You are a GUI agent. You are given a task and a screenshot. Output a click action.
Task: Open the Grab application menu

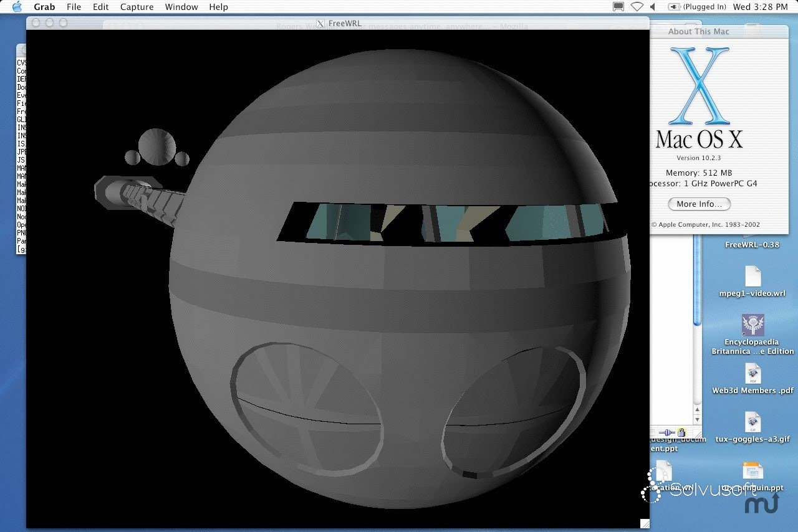(x=44, y=7)
